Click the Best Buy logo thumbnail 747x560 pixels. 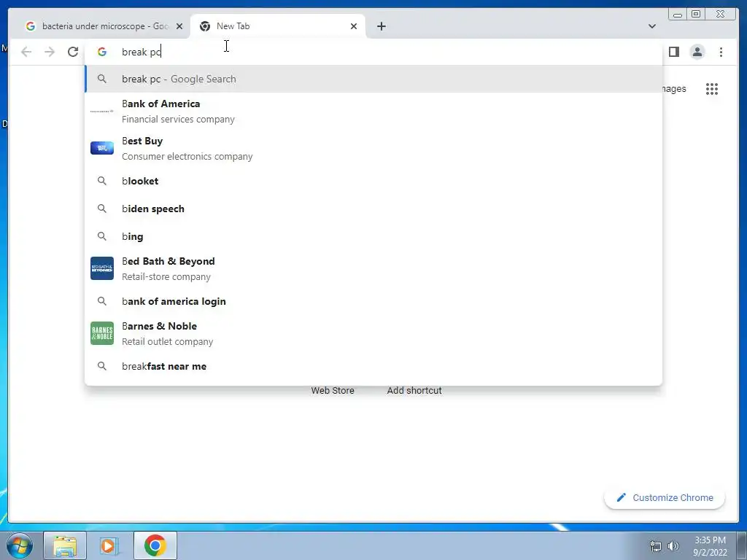coord(102,148)
